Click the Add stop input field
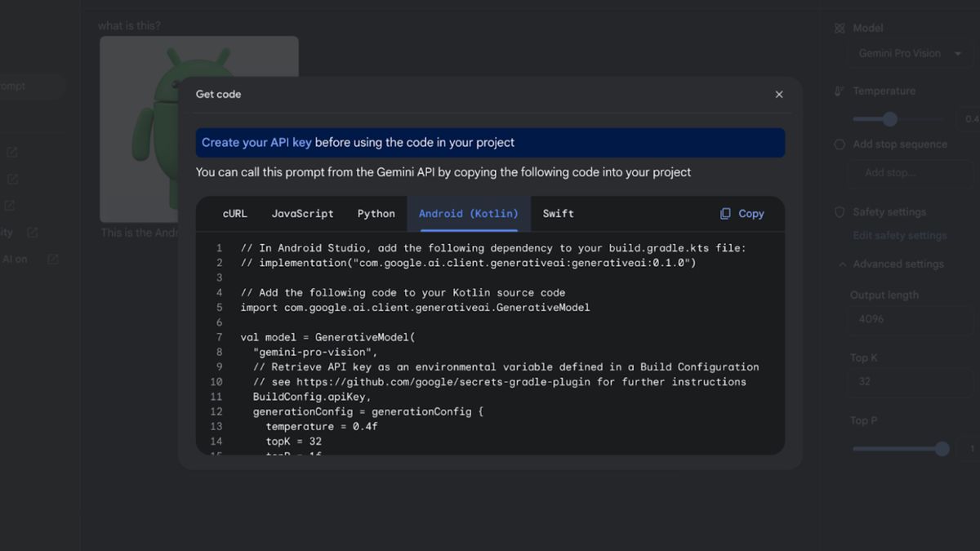 point(906,173)
